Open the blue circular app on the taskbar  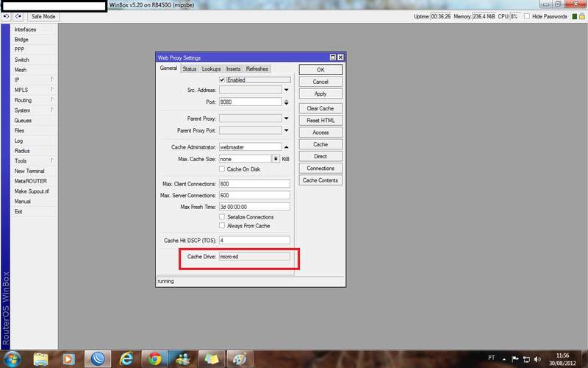98,359
